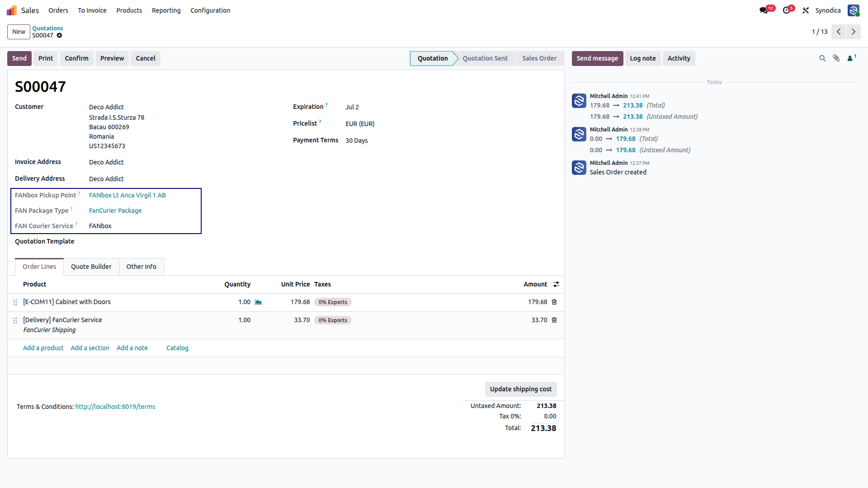The width and height of the screenshot is (868, 488).
Task: Show the followers icon
Action: 851,58
